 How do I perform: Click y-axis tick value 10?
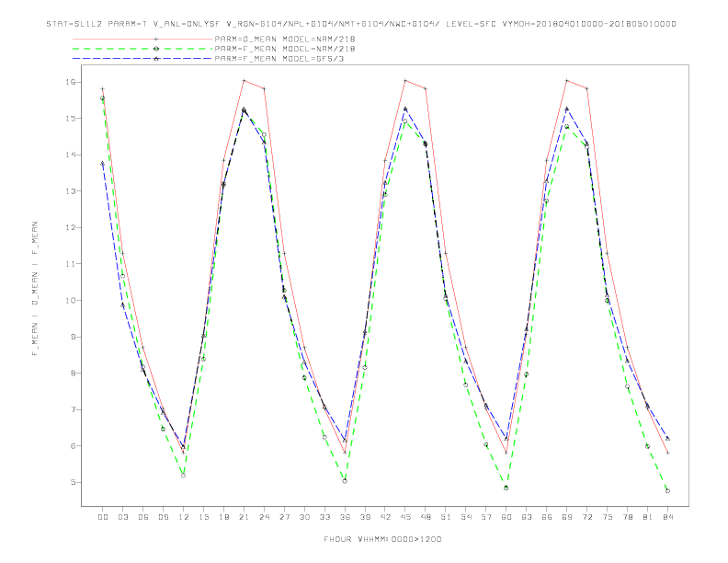tap(71, 300)
